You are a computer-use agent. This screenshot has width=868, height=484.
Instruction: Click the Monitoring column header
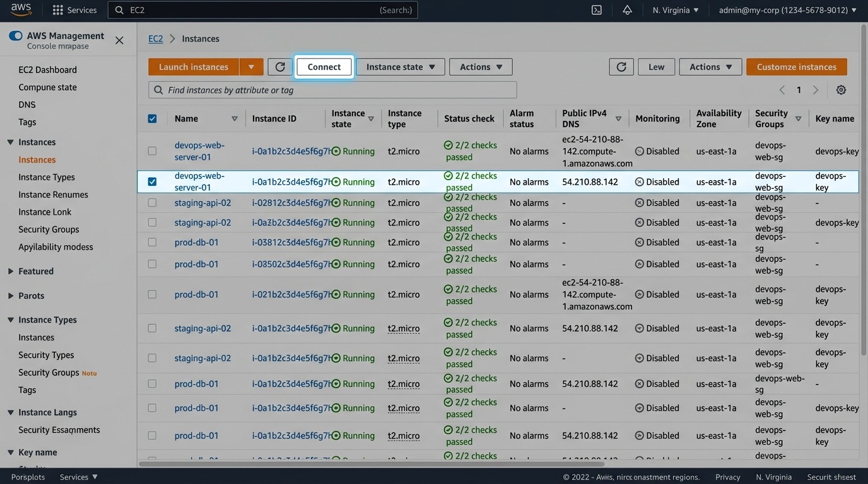tap(657, 118)
